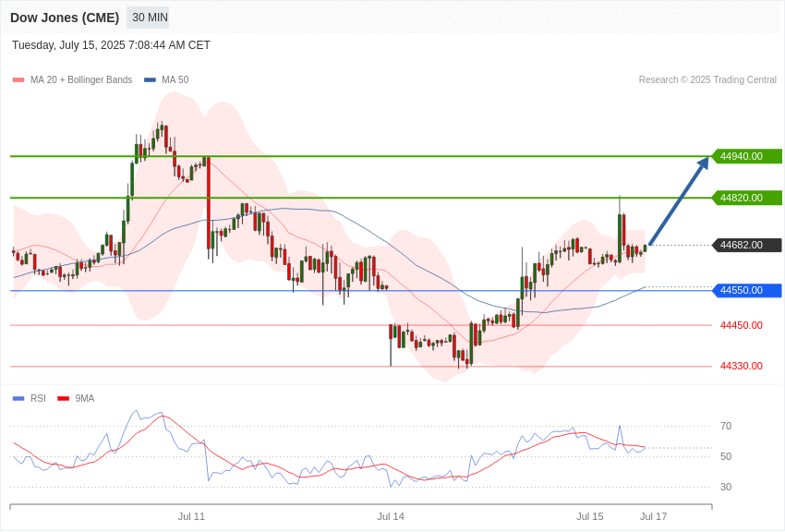
Task: Click the Jul 15 date axis label
Action: [x=590, y=516]
